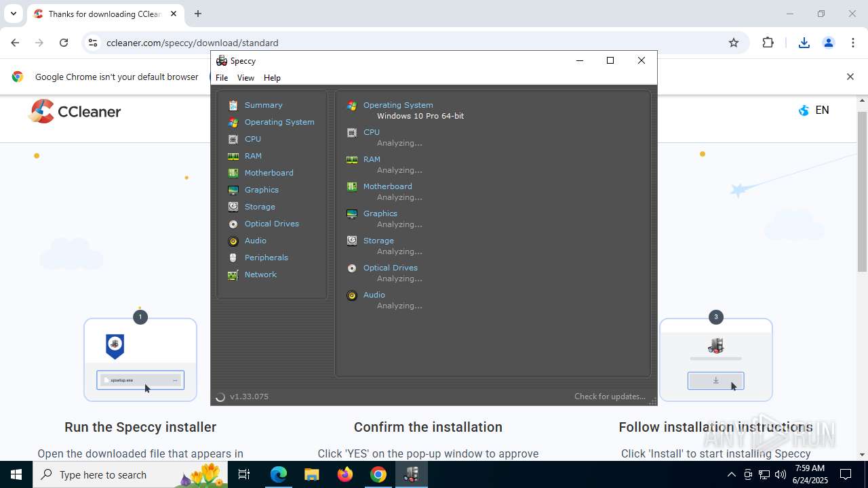Viewport: 868px width, 488px height.
Task: View site information icon in address bar
Action: coord(93,43)
